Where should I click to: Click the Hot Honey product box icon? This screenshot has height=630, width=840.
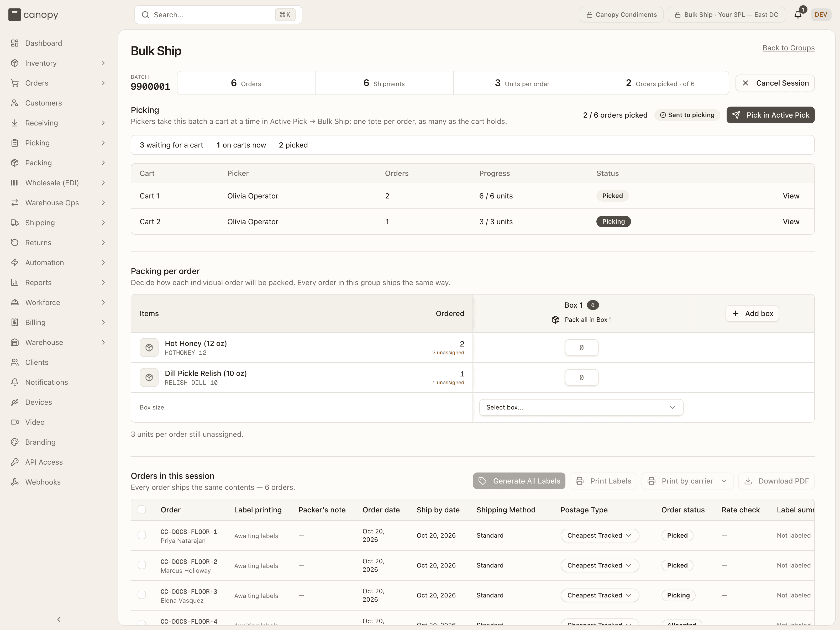coord(149,348)
